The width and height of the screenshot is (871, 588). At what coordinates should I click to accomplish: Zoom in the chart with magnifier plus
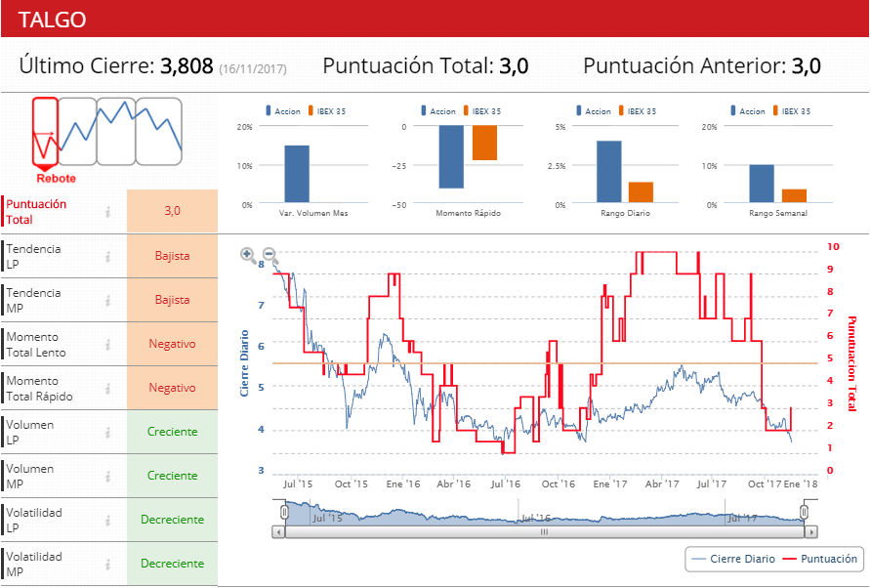(248, 255)
